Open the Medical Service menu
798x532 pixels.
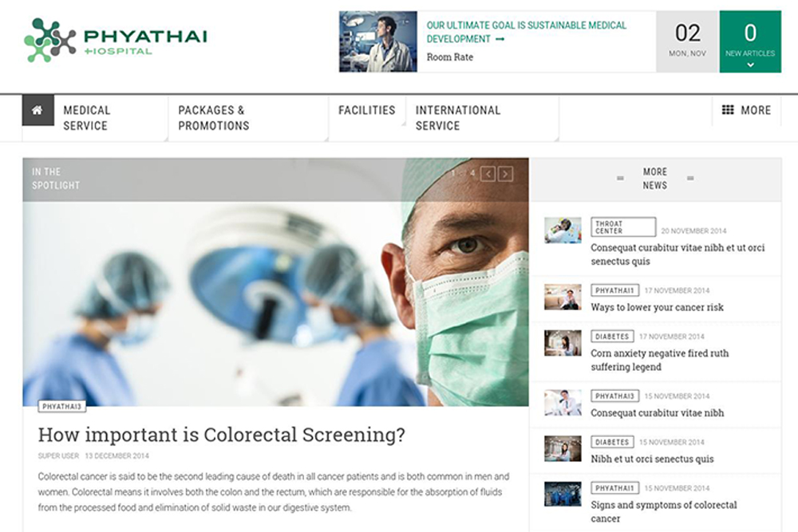tap(86, 118)
